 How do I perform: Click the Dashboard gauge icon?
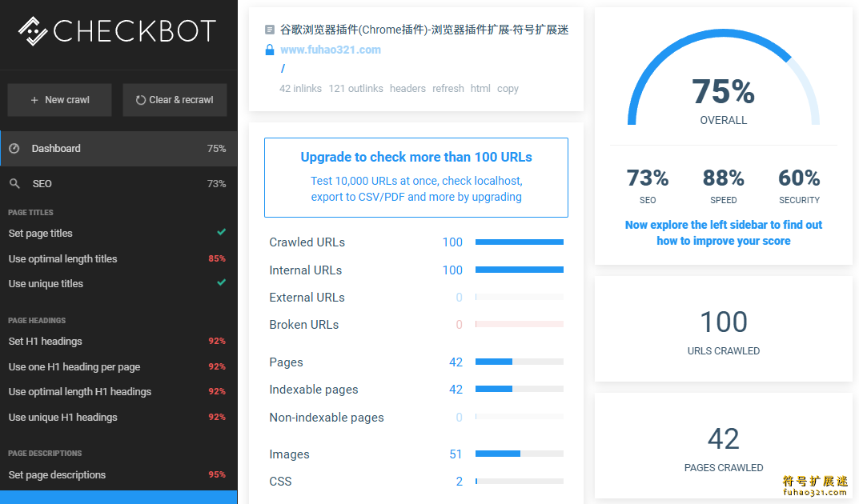click(14, 148)
